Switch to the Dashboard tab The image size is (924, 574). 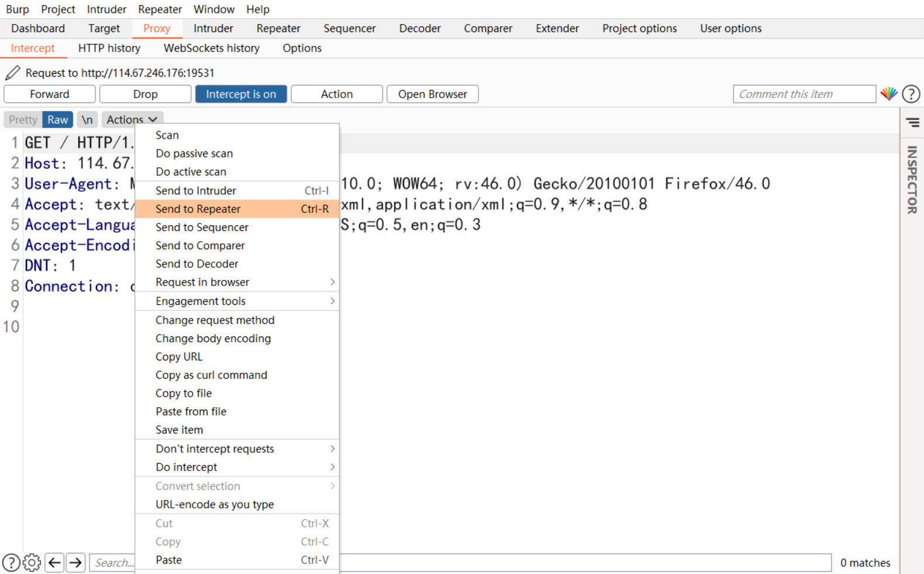tap(38, 28)
